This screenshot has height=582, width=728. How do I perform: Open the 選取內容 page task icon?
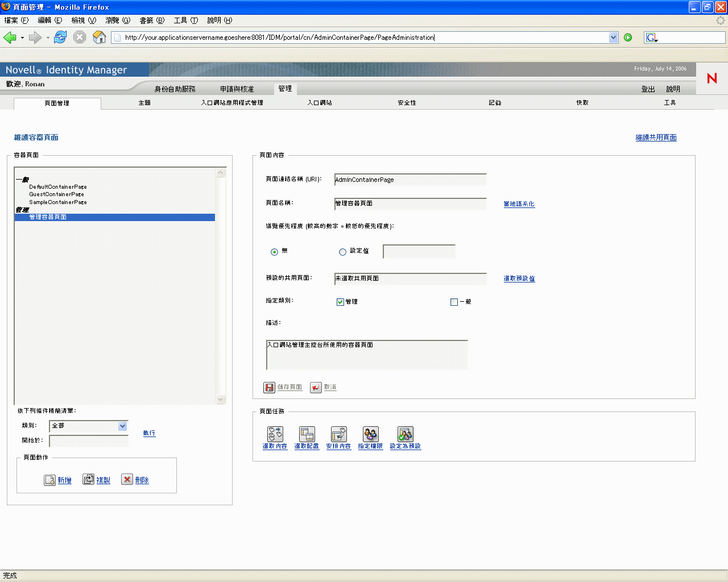(x=275, y=434)
